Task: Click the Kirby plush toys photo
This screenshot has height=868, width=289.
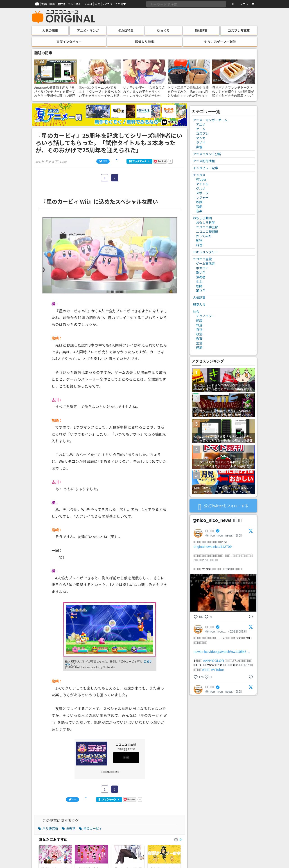Action: pyautogui.click(x=109, y=255)
